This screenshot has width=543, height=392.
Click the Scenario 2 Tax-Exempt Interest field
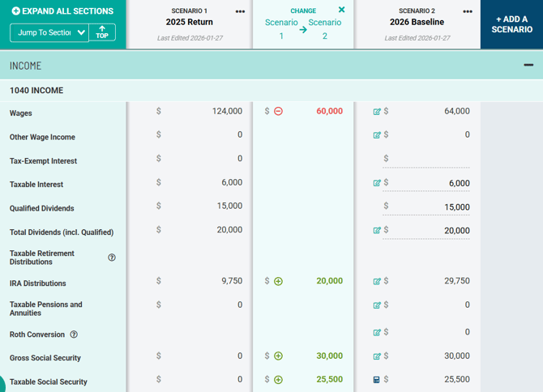(x=430, y=160)
